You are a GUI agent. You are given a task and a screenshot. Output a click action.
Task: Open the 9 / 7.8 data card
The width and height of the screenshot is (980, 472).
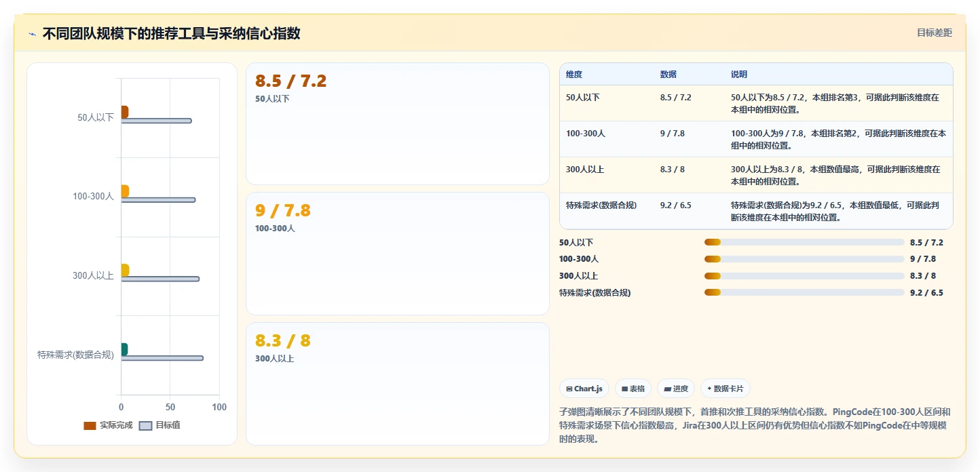(397, 254)
